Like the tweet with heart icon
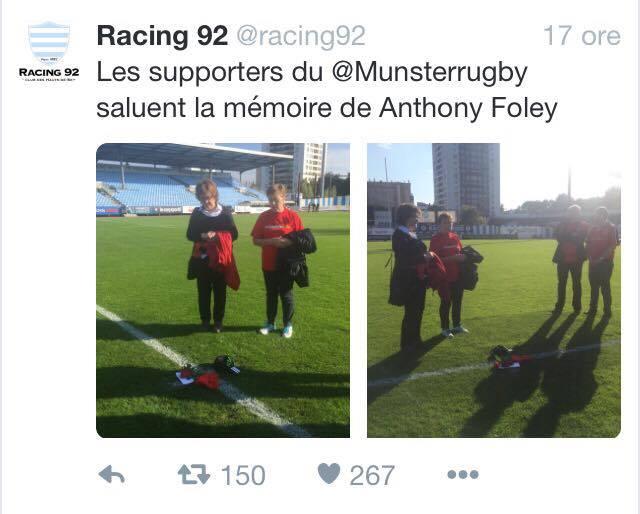This screenshot has height=514, width=640. [329, 474]
